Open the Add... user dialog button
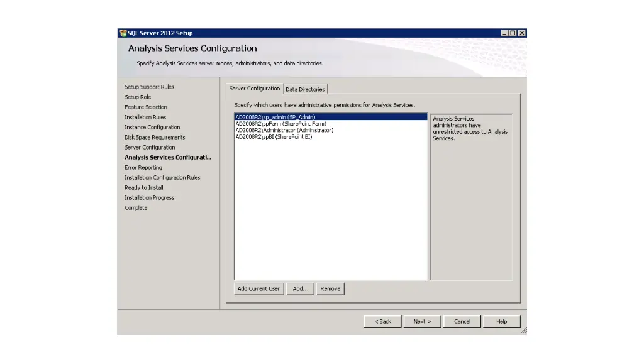644x362 pixels. (x=301, y=289)
